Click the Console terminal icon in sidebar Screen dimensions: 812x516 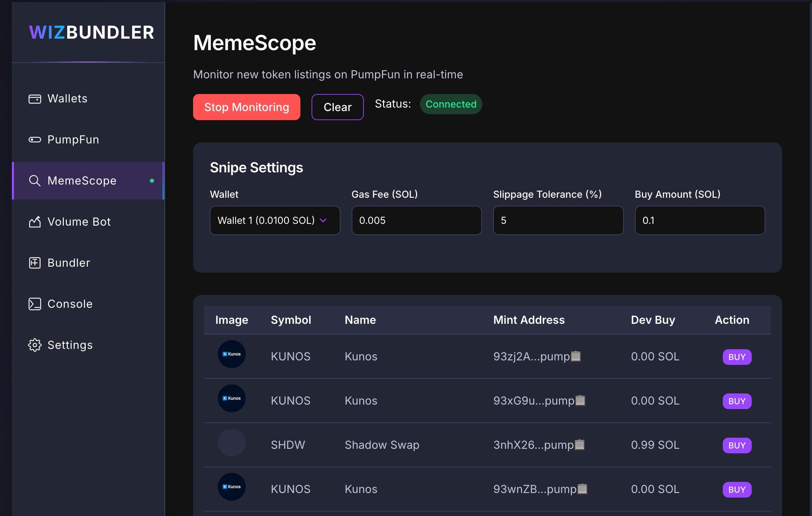[35, 304]
